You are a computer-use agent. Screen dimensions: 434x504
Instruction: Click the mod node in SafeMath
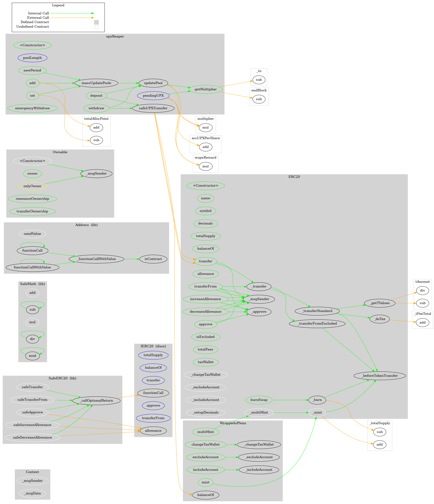[x=32, y=356]
